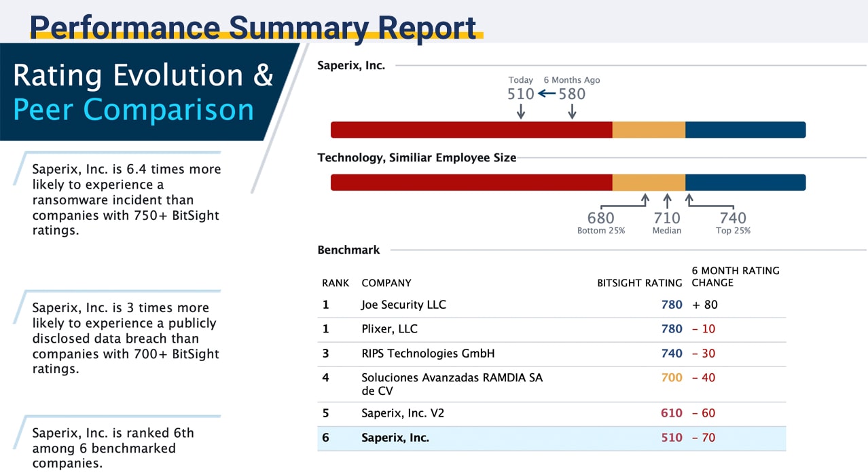Click the up arrow above Median 710
This screenshot has height=475, width=868.
[667, 201]
